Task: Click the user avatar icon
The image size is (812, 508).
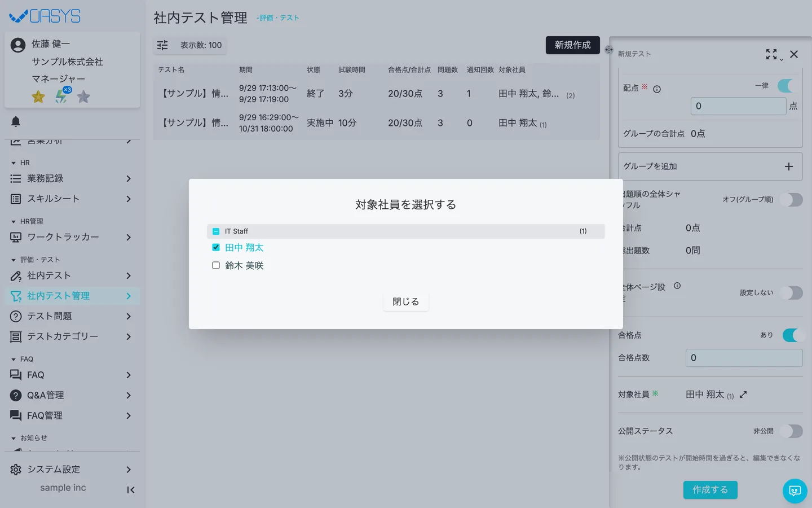Action: coord(18,45)
